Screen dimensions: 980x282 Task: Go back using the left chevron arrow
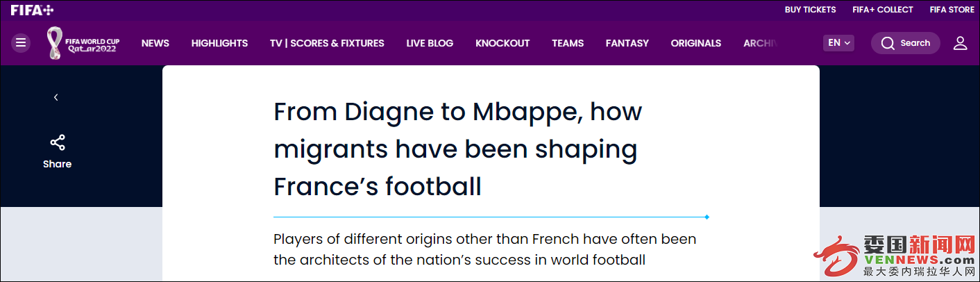click(56, 97)
